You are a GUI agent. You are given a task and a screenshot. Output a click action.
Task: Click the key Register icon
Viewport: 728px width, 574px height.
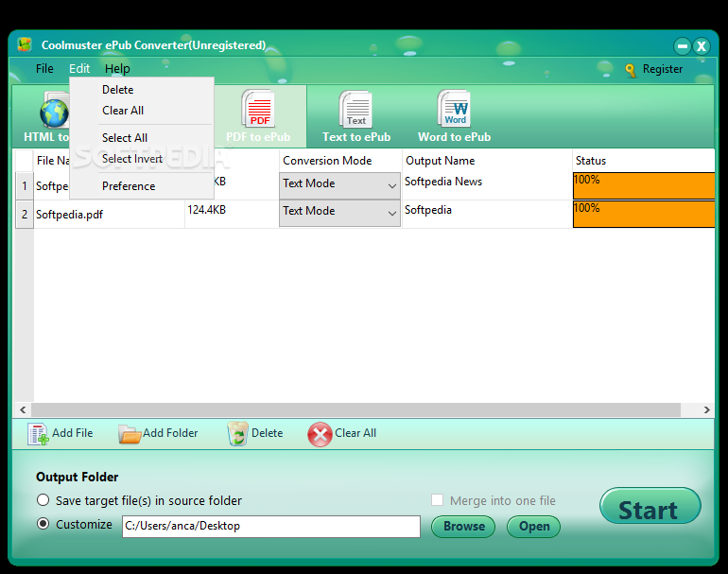(x=630, y=70)
